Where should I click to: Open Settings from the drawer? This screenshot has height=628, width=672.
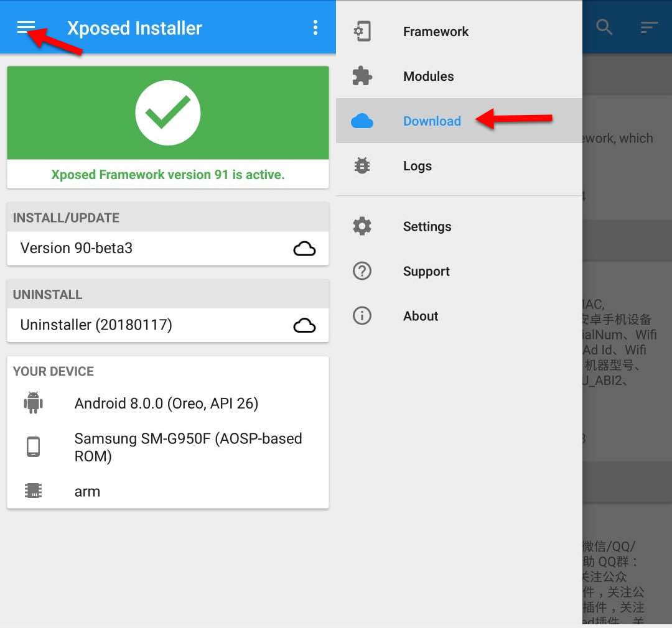pos(459,226)
